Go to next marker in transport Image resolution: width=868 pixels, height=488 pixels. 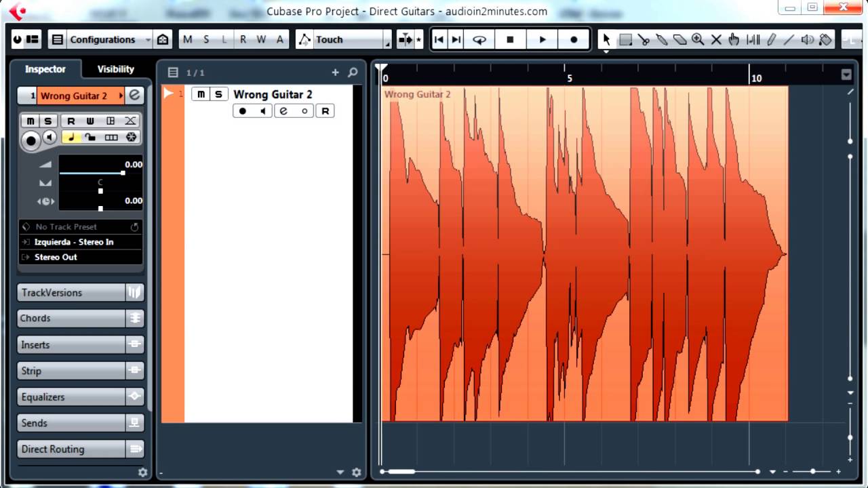pos(456,39)
